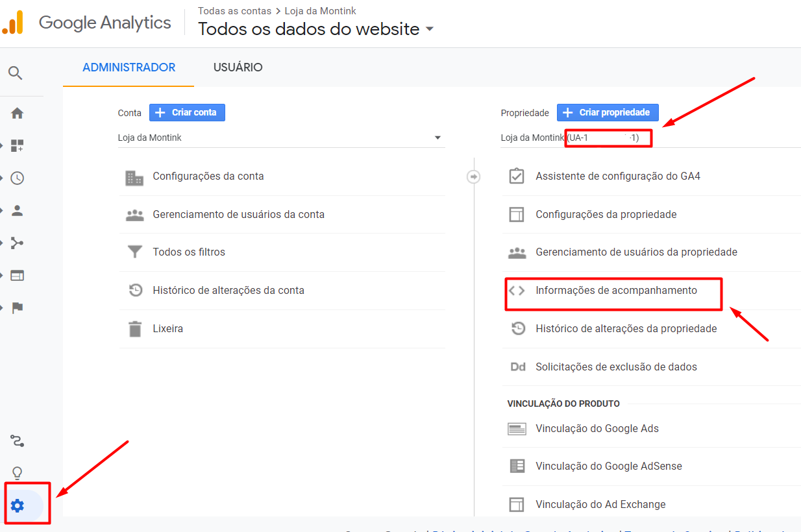Screen dimensions: 801x532
Task: Go to Home icon in sidebar
Action: point(17,113)
